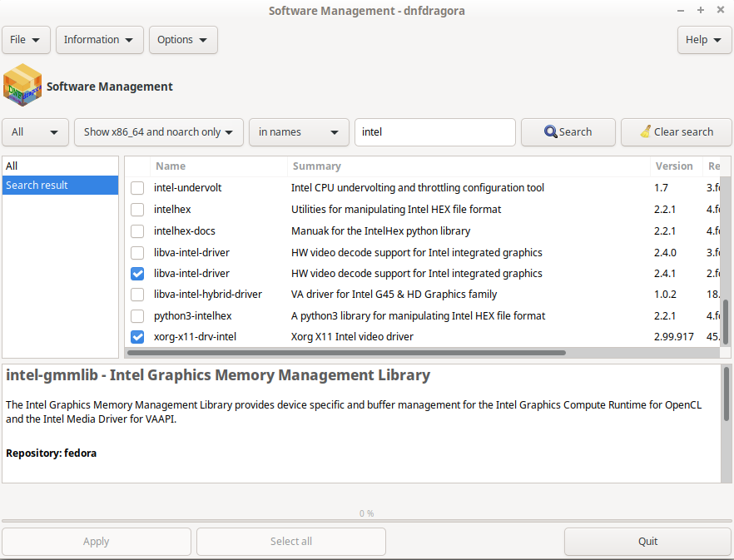
Task: Click the Select all button
Action: (291, 542)
